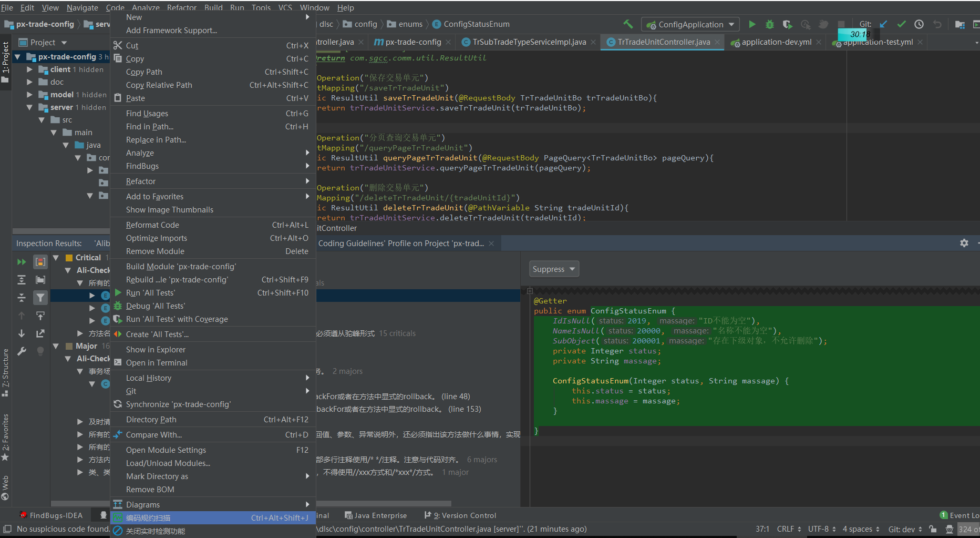Change line separator CRLF in status bar
Screen dimensions: 980x538
click(789, 529)
